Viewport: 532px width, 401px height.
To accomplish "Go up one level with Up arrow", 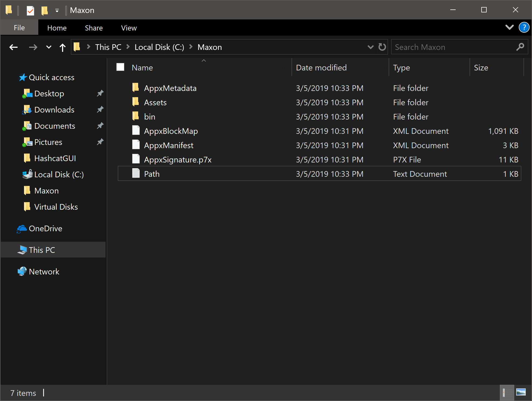I will pyautogui.click(x=63, y=47).
